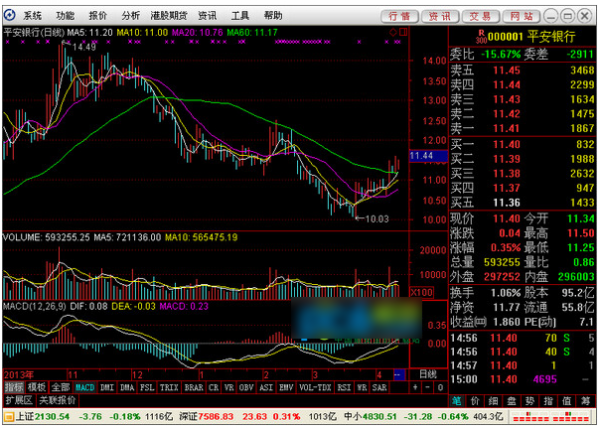Click the stock title 000001 平安银行
Viewport: 600px width, 428px height.
[531, 37]
